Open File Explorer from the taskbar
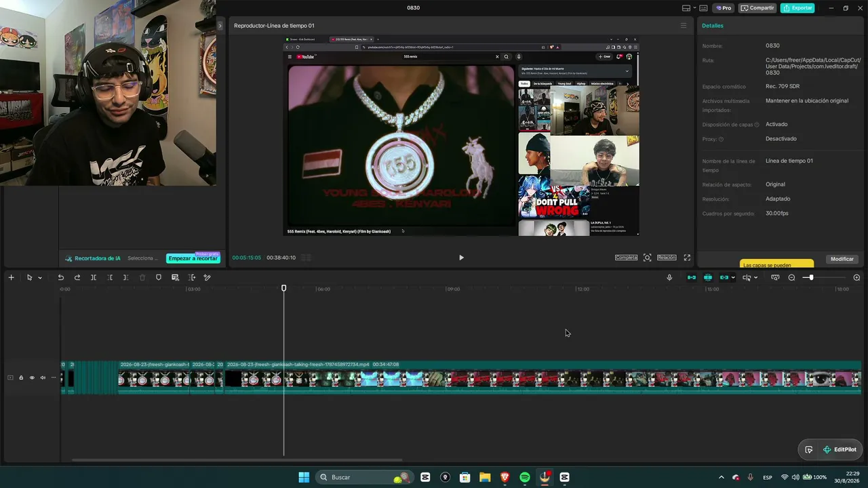868x488 pixels. click(x=485, y=477)
